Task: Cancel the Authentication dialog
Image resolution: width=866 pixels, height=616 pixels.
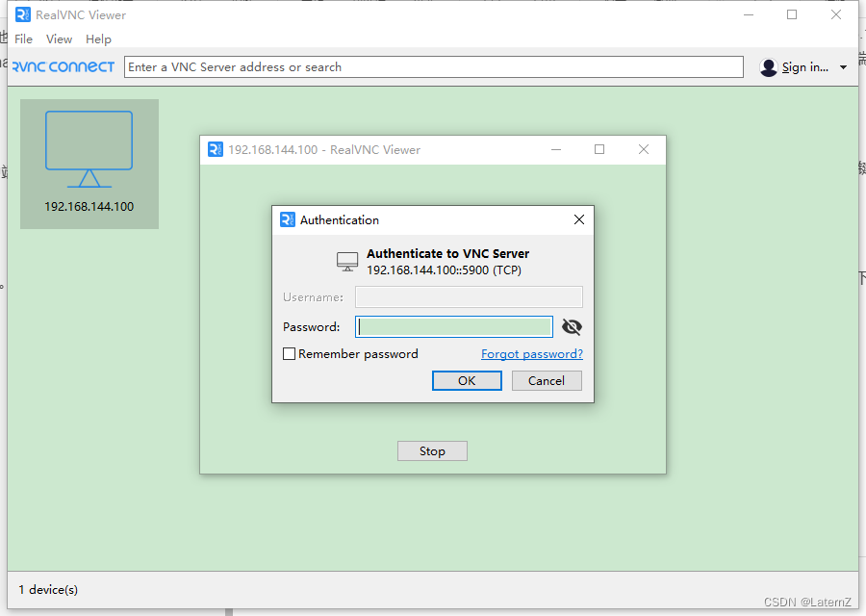Action: [x=547, y=380]
